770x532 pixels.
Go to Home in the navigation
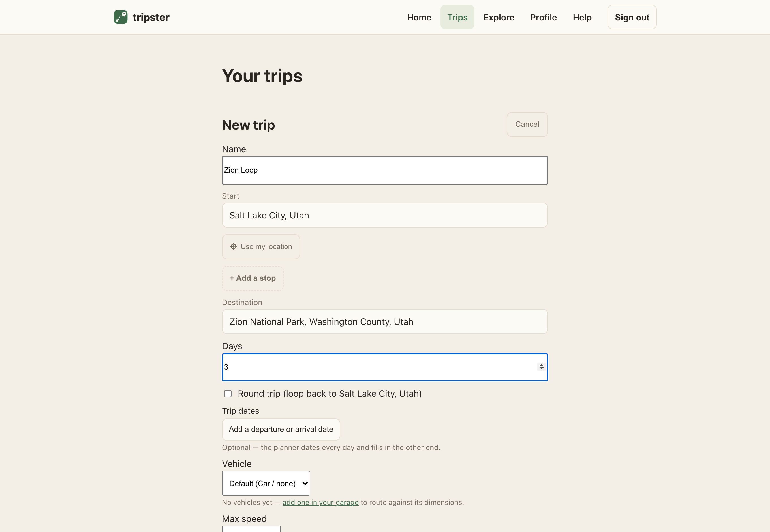[x=419, y=17]
